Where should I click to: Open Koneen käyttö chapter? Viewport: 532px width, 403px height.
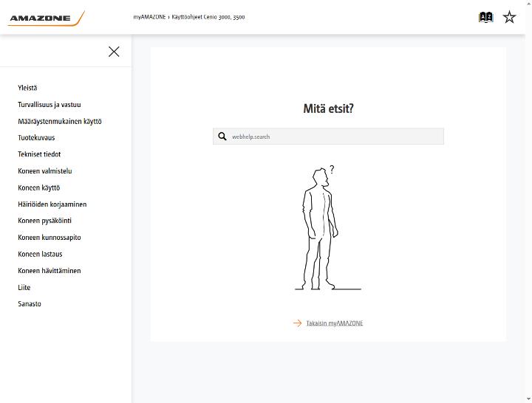38,187
